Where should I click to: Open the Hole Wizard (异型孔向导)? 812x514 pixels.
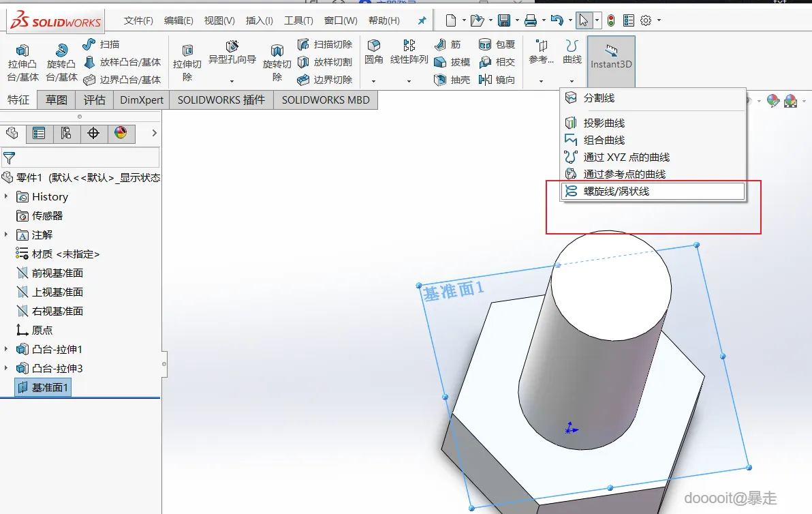click(x=232, y=53)
